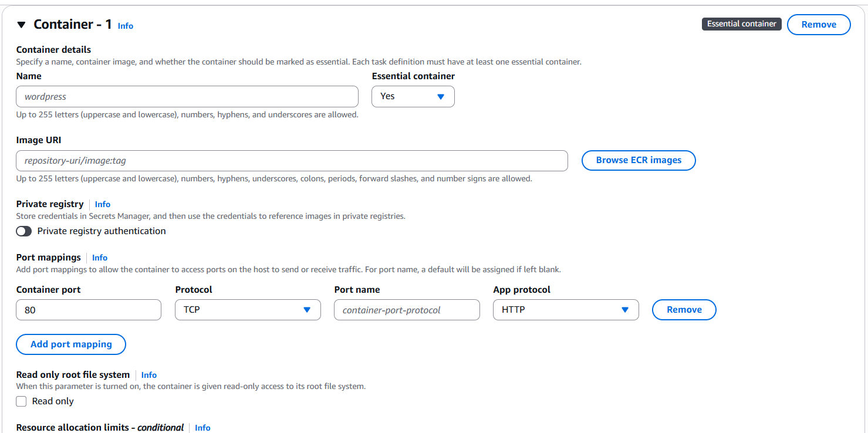Collapse the Container - 1 section
Screen dimensions: 868x433
pyautogui.click(x=21, y=24)
